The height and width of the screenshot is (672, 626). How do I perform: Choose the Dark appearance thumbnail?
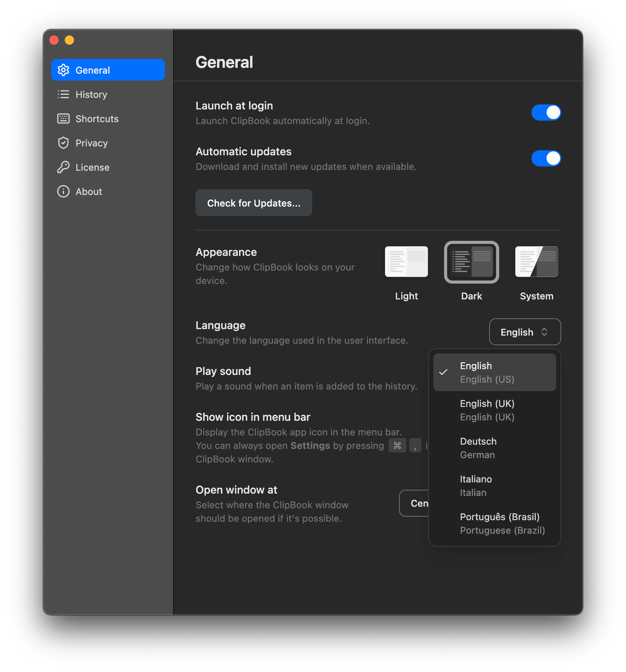(471, 262)
